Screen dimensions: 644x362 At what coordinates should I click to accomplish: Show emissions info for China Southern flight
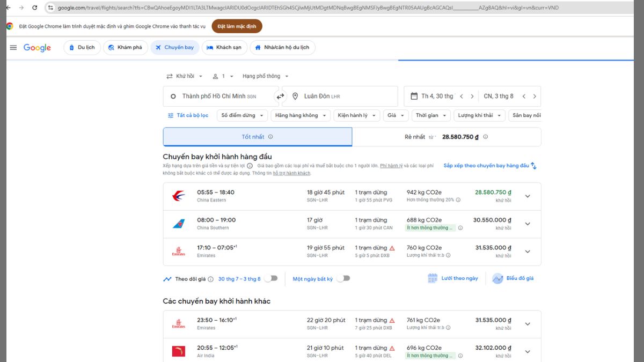pos(460,228)
